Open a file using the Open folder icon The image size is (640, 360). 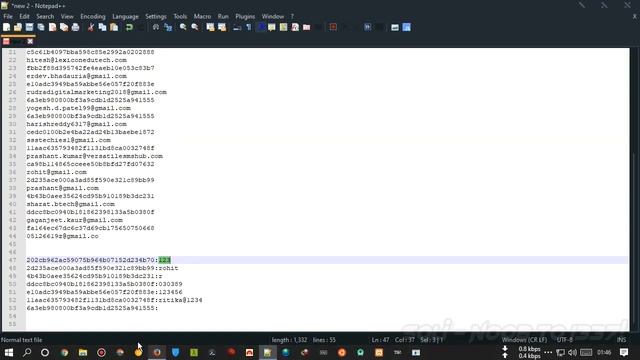tap(18, 27)
